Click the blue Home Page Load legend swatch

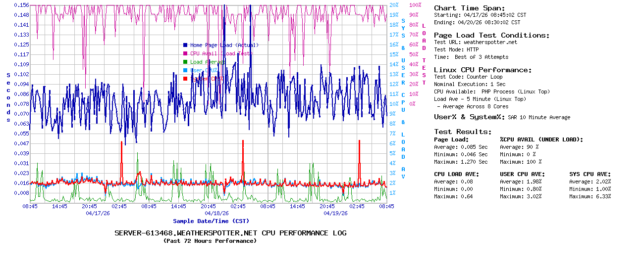point(185,45)
